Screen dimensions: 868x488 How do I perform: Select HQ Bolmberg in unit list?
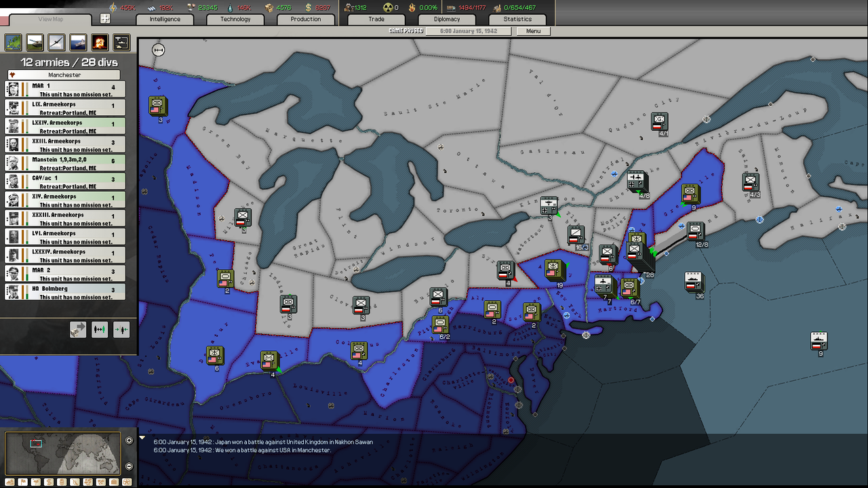(x=65, y=291)
